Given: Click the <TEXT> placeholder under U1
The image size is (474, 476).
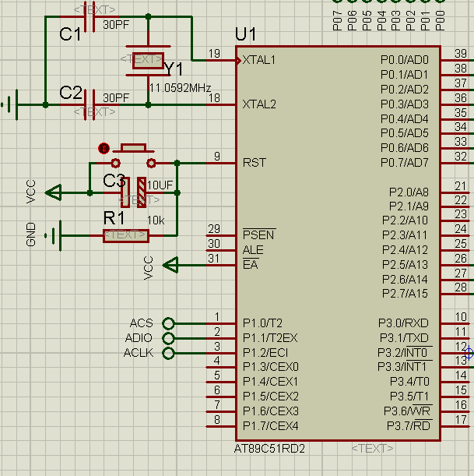Looking at the screenshot, I should 372,449.
